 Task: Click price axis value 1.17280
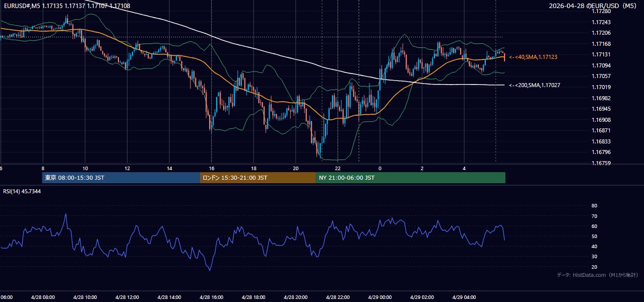(x=601, y=11)
